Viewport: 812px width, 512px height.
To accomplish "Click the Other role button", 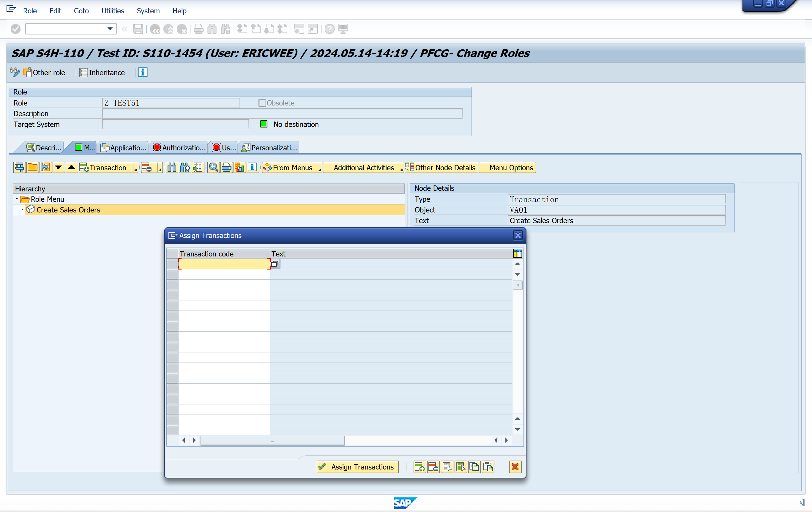I will click(x=44, y=72).
